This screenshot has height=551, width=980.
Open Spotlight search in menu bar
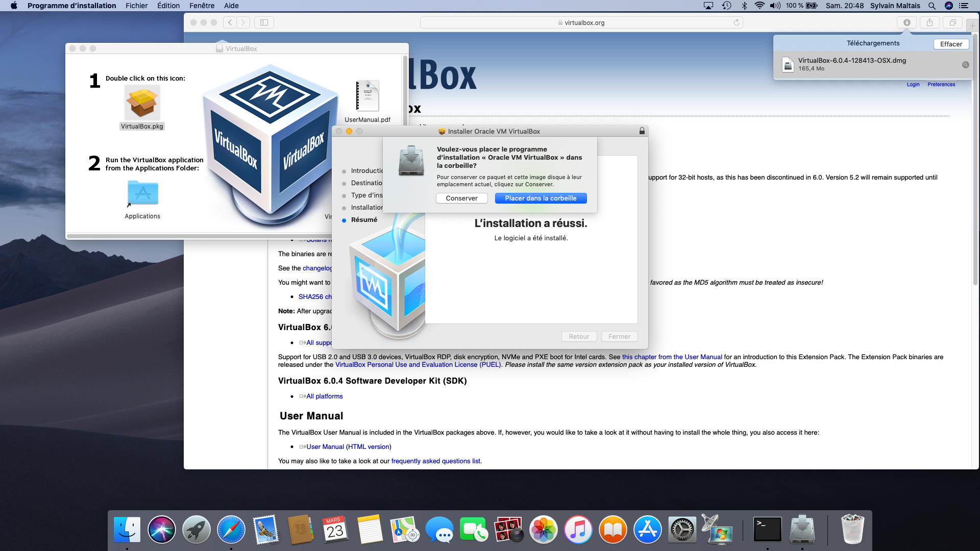pyautogui.click(x=932, y=6)
